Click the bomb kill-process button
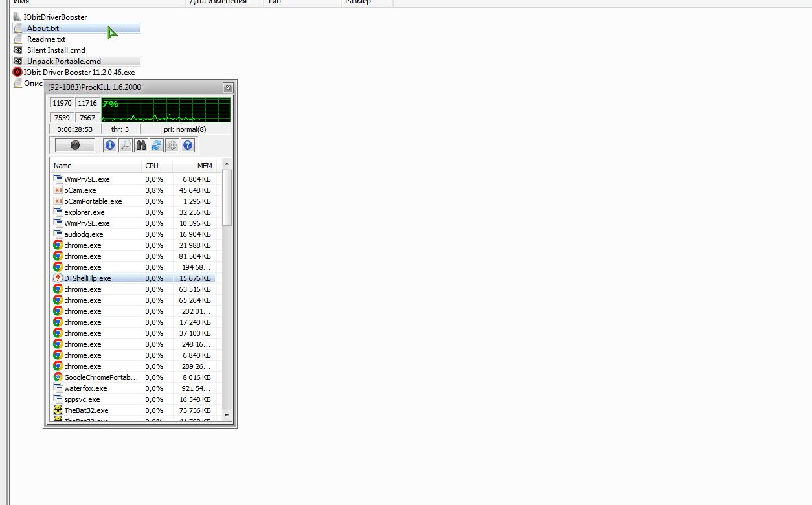The width and height of the screenshot is (812, 505). tap(75, 145)
